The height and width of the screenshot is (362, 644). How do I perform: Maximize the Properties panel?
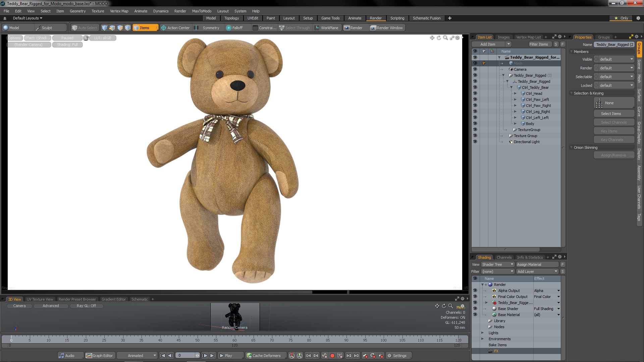pyautogui.click(x=631, y=37)
